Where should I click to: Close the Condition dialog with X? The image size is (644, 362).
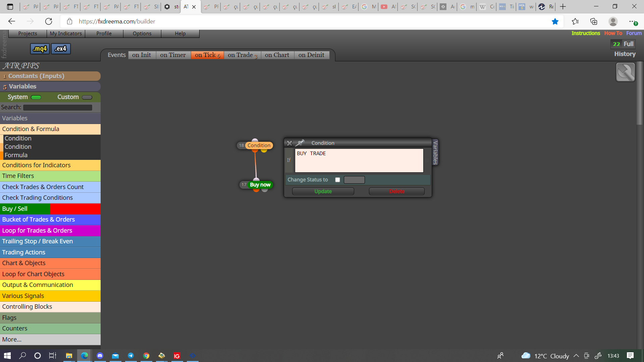pos(289,143)
